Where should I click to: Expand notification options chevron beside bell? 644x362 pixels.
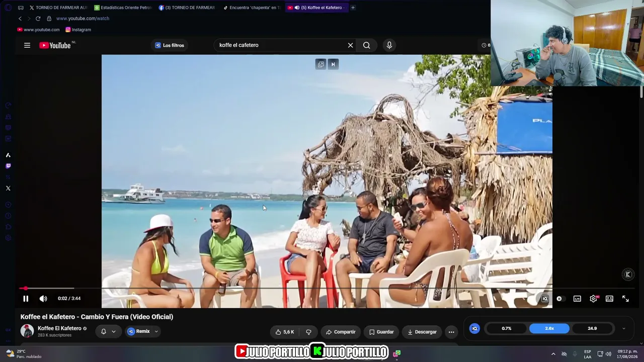(x=114, y=332)
